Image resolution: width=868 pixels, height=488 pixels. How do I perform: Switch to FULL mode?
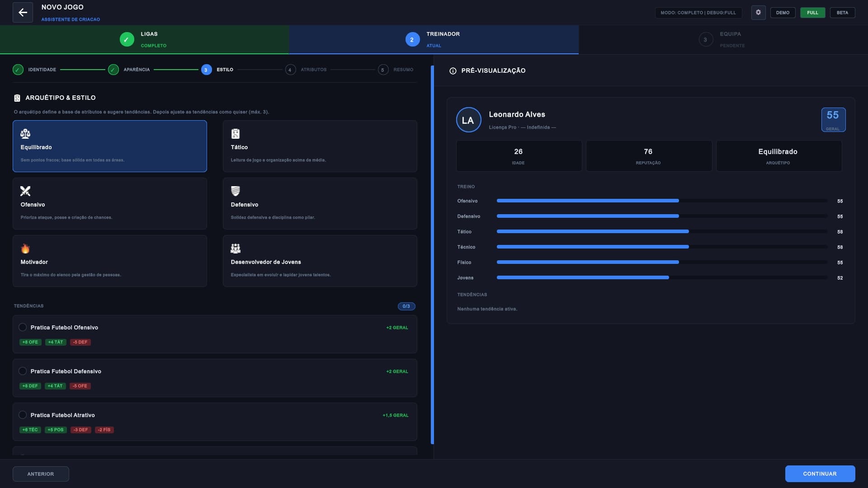812,13
